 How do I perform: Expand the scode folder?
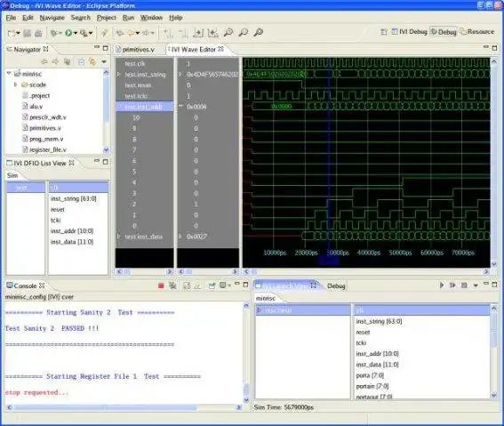15,84
